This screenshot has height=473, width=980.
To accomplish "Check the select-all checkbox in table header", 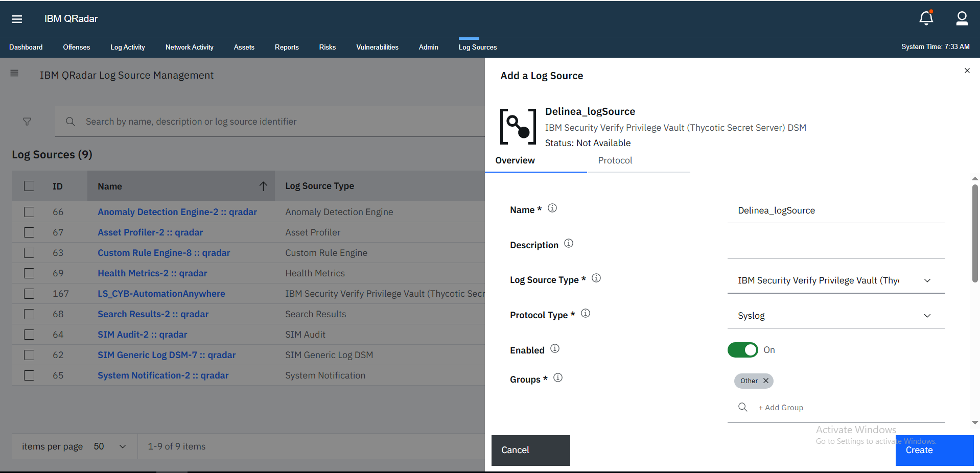I will point(29,186).
